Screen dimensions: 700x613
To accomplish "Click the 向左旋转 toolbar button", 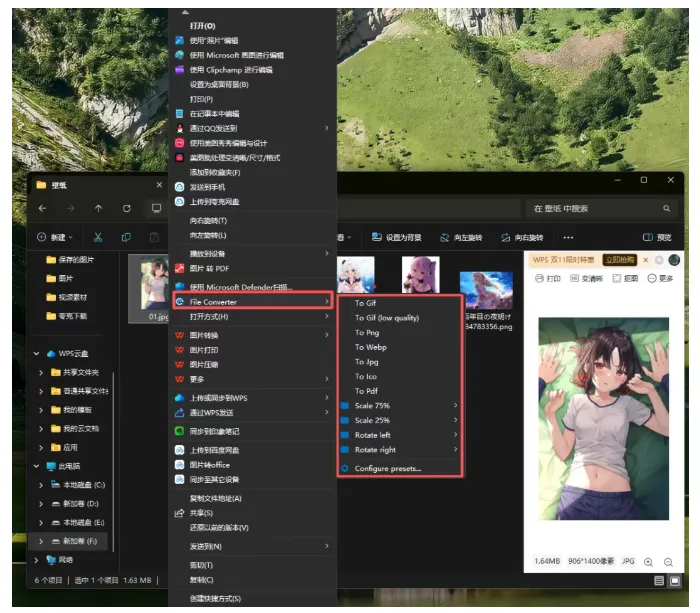I will (461, 237).
